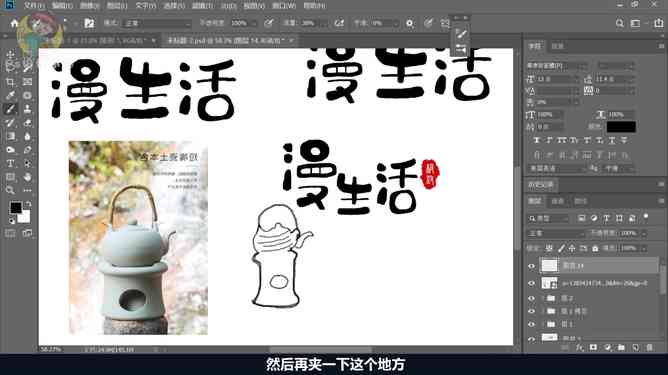Image resolution: width=668 pixels, height=375 pixels.
Task: Select the Brush tool in toolbar
Action: (x=10, y=109)
